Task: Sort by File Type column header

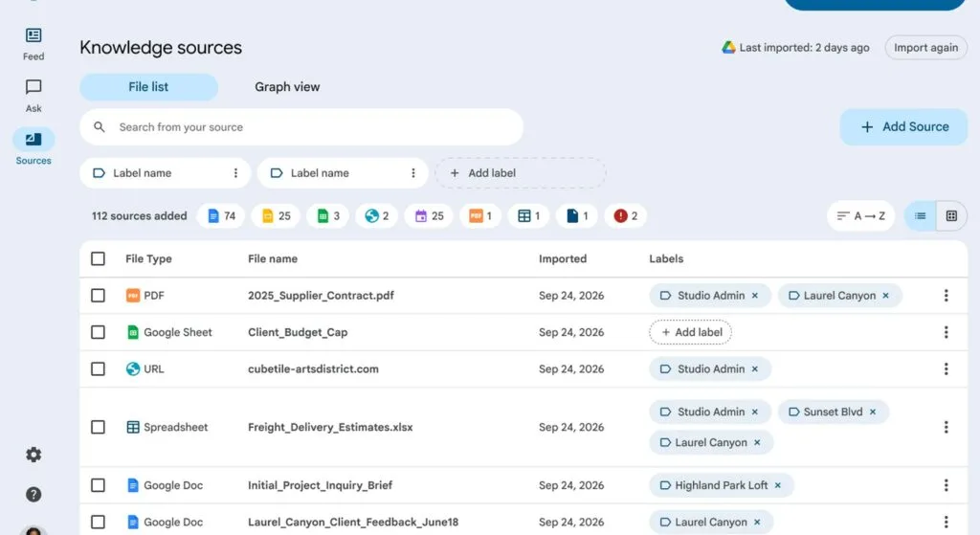Action: click(x=148, y=258)
